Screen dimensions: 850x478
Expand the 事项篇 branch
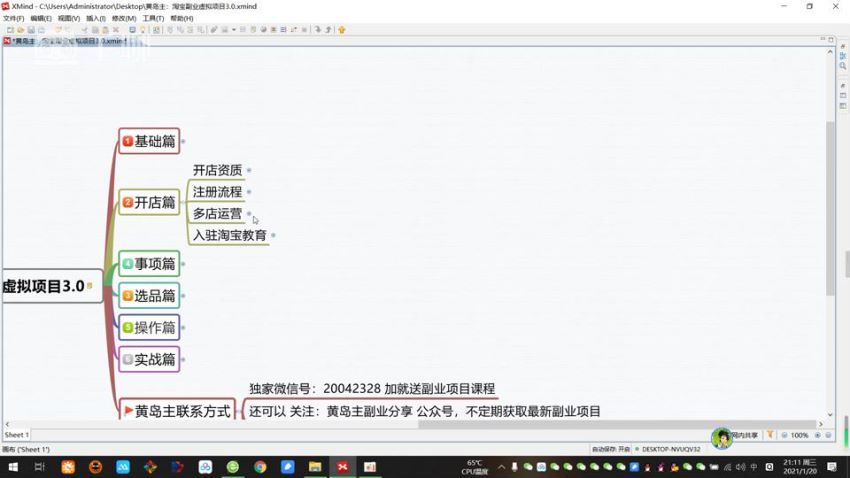click(x=183, y=264)
